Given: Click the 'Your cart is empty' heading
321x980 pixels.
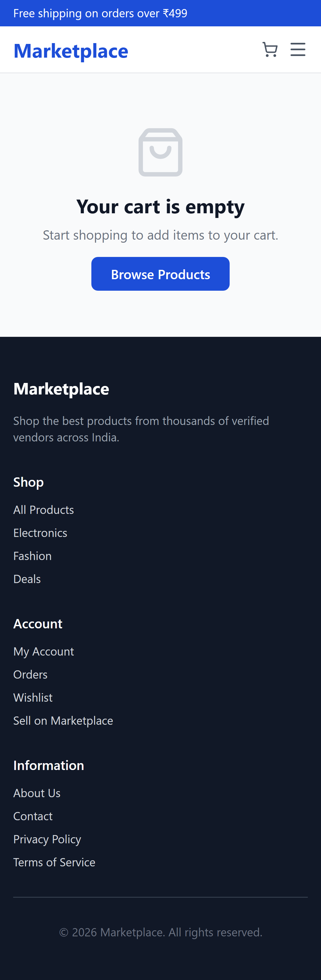Looking at the screenshot, I should tap(160, 207).
